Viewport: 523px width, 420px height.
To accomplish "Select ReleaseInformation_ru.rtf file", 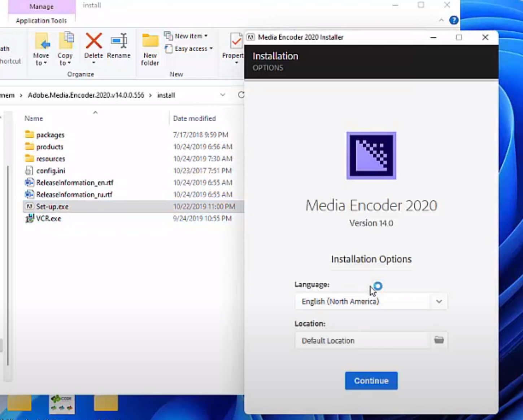I will pyautogui.click(x=74, y=194).
